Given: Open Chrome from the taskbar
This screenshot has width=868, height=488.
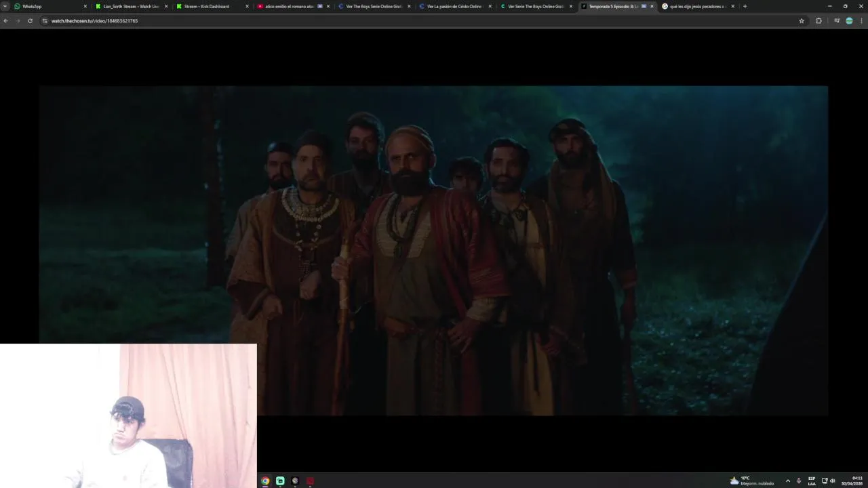Looking at the screenshot, I should [265, 481].
